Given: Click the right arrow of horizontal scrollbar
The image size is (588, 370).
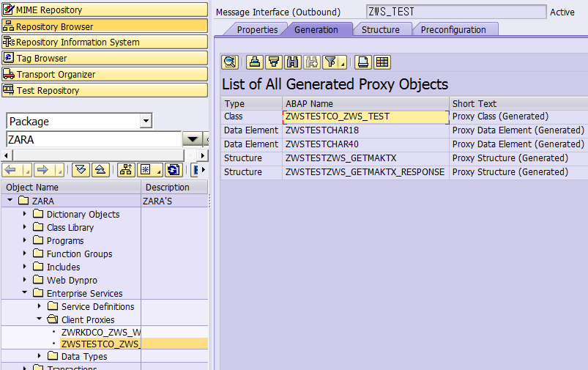Looking at the screenshot, I should click(203, 155).
